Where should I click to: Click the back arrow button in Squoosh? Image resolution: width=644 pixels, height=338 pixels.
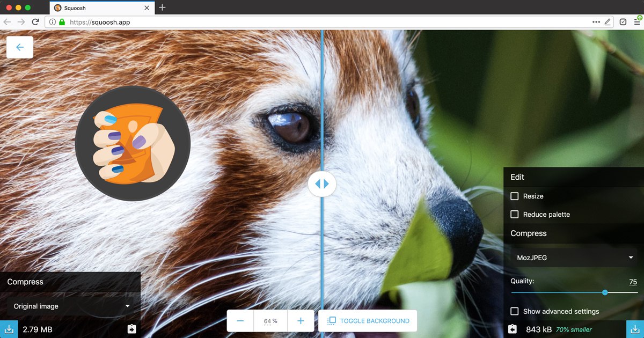[x=20, y=47]
